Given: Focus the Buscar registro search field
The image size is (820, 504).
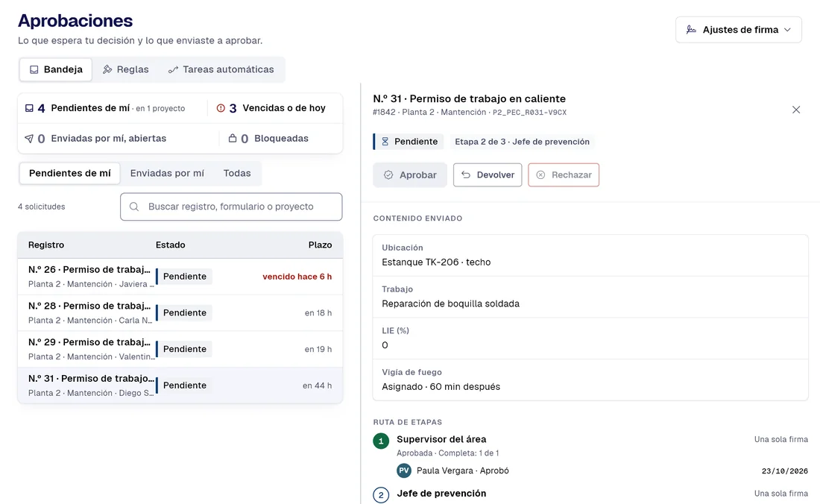Looking at the screenshot, I should pyautogui.click(x=231, y=207).
